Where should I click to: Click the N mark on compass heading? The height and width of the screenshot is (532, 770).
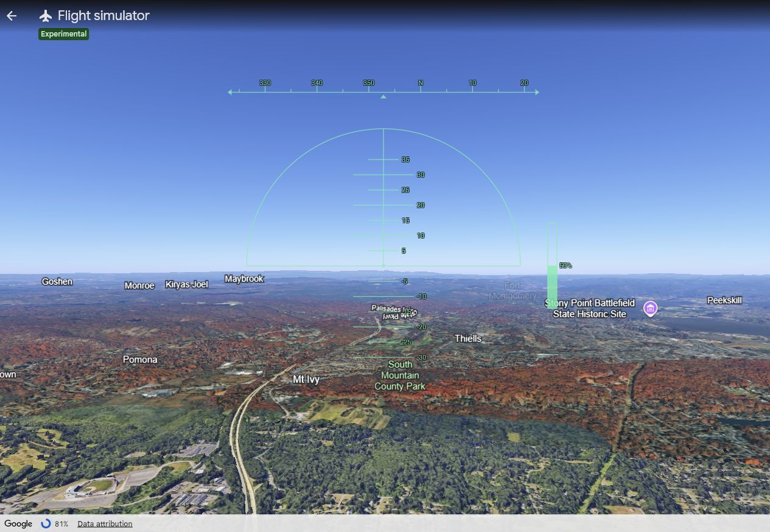tap(420, 83)
